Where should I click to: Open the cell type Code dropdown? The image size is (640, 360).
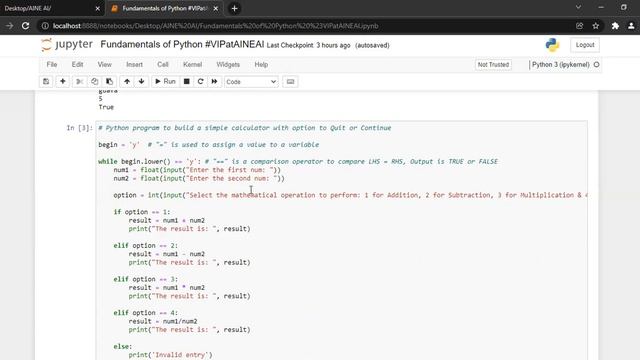tap(251, 82)
